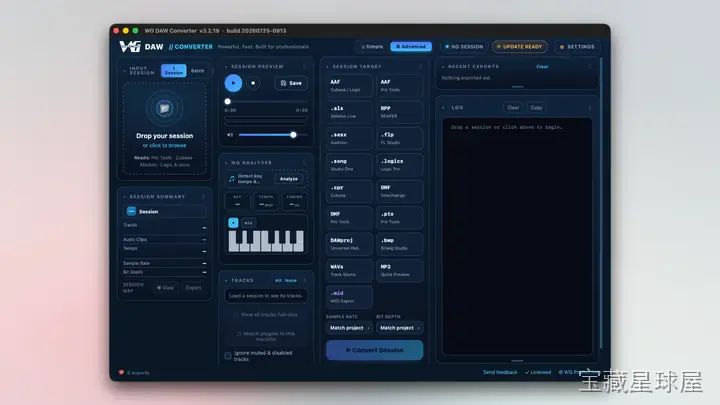Choose .bwp target
Viewport: 720px width, 405px height.
[x=399, y=244]
